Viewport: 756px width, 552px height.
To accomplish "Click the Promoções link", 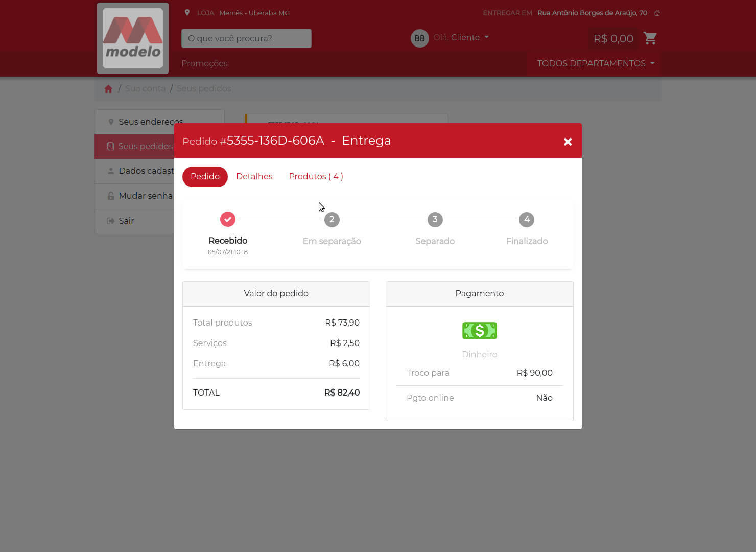I will pos(204,63).
